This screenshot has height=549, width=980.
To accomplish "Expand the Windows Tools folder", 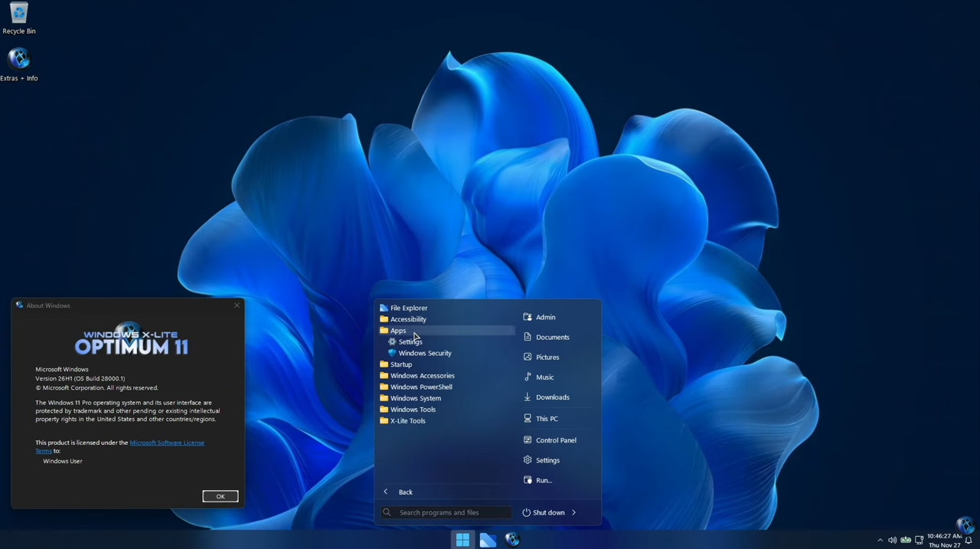I will 447,410.
